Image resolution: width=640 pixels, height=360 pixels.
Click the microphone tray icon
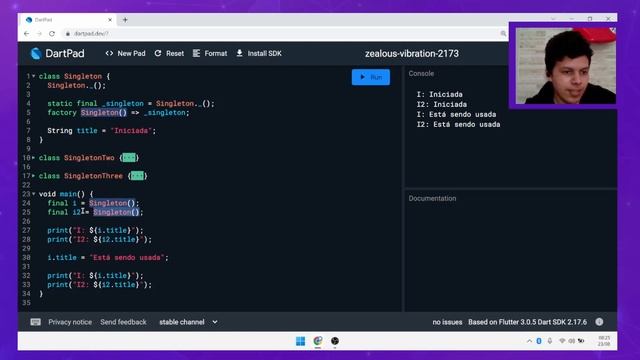click(x=550, y=341)
